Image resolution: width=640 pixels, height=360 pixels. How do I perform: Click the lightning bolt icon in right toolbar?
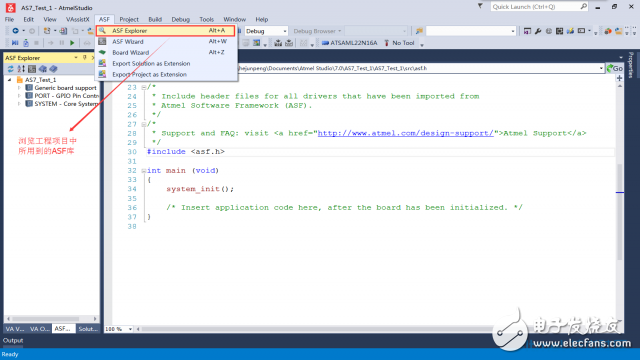click(x=570, y=31)
